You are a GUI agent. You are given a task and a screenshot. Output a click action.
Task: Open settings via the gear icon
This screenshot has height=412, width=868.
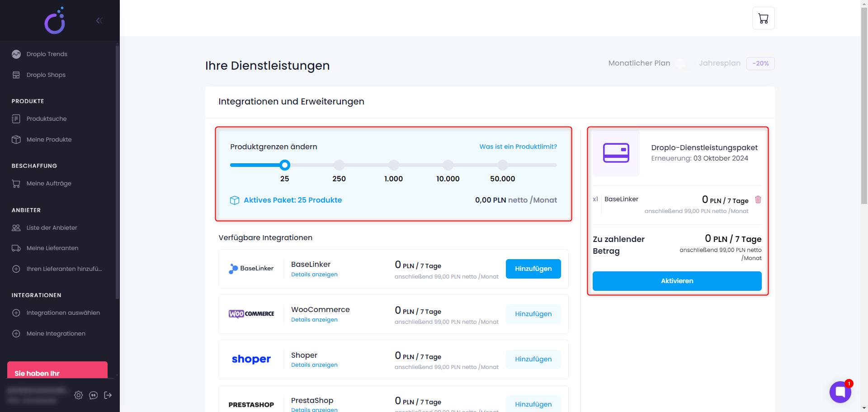79,395
